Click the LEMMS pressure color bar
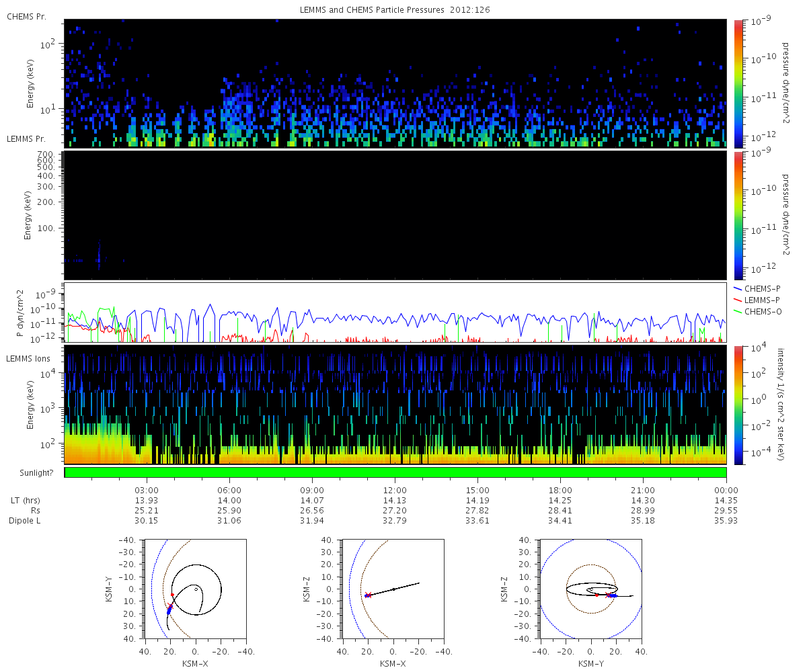807x672 pixels. click(x=738, y=214)
